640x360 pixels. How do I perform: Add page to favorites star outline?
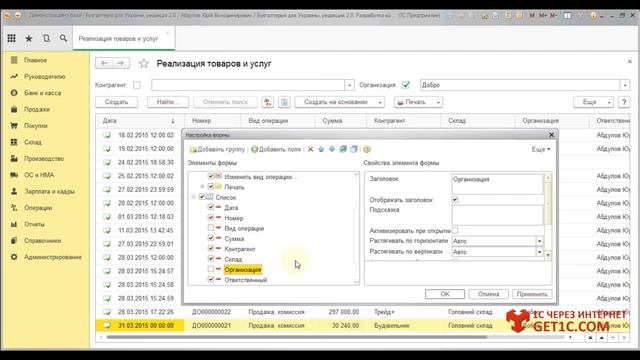143,64
